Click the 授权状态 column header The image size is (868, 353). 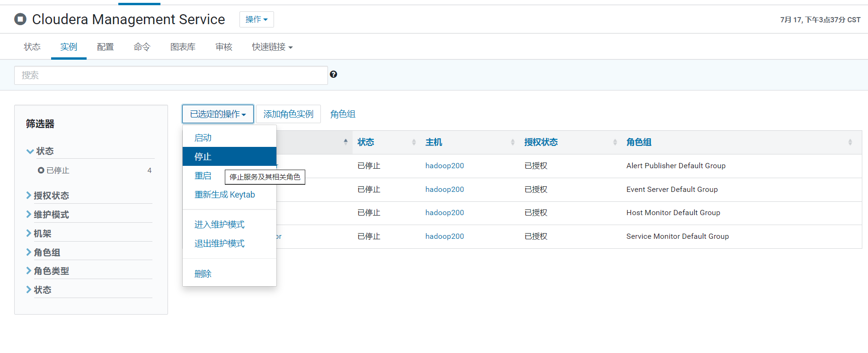pos(541,142)
